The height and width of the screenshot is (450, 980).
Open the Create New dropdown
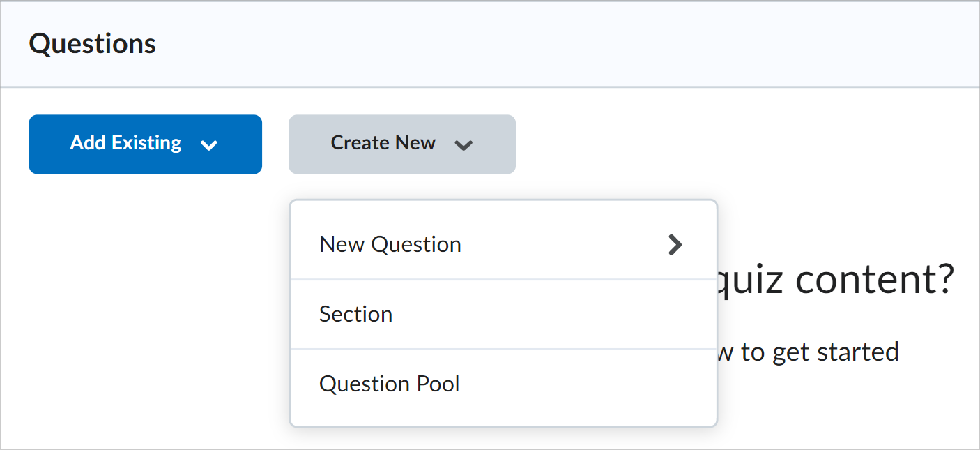click(x=401, y=144)
